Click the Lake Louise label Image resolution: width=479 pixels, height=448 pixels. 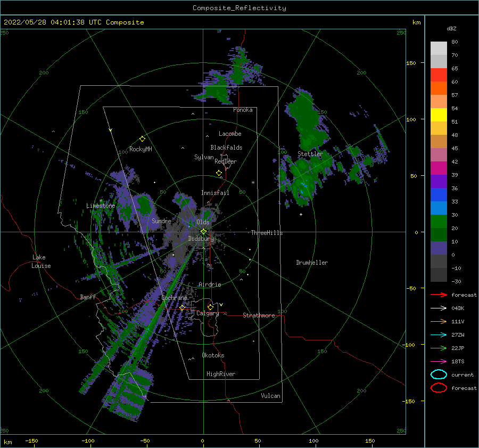coord(41,262)
